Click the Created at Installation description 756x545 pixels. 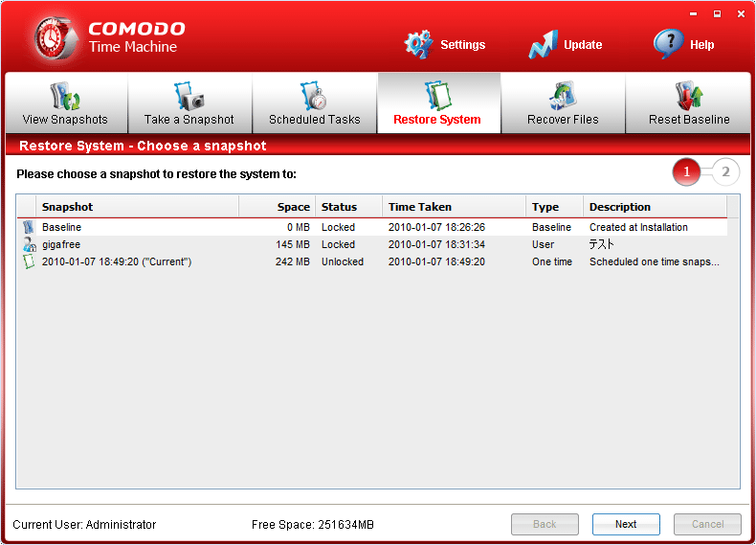(x=639, y=227)
